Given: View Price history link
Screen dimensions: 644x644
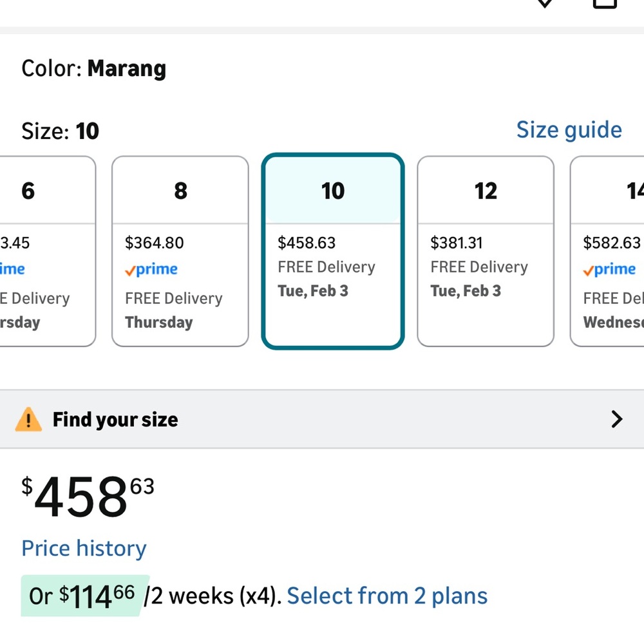Looking at the screenshot, I should [84, 549].
